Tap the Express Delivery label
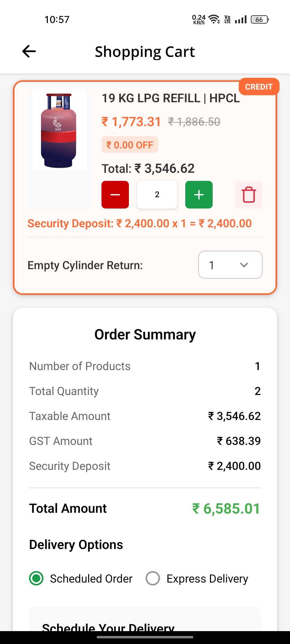 pyautogui.click(x=207, y=579)
